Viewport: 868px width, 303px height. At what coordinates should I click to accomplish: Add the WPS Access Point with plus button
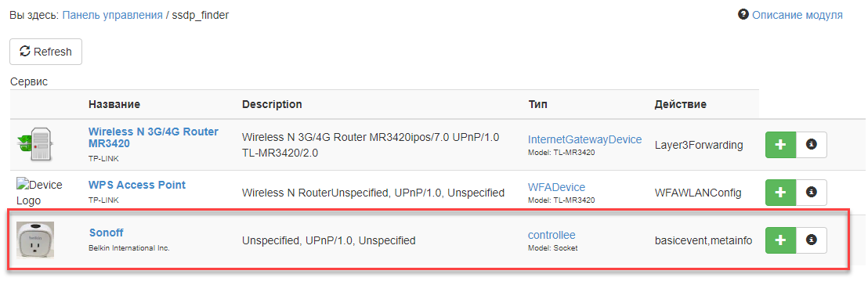pos(780,193)
